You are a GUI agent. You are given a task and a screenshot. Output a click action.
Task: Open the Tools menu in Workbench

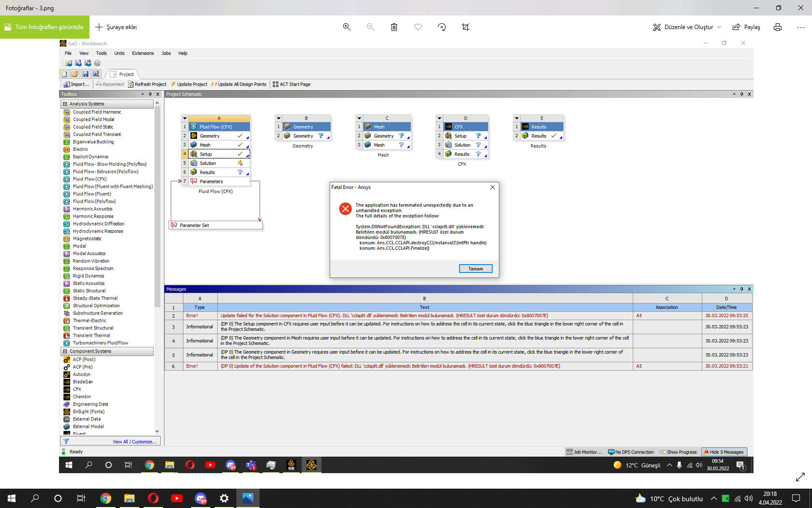(101, 53)
